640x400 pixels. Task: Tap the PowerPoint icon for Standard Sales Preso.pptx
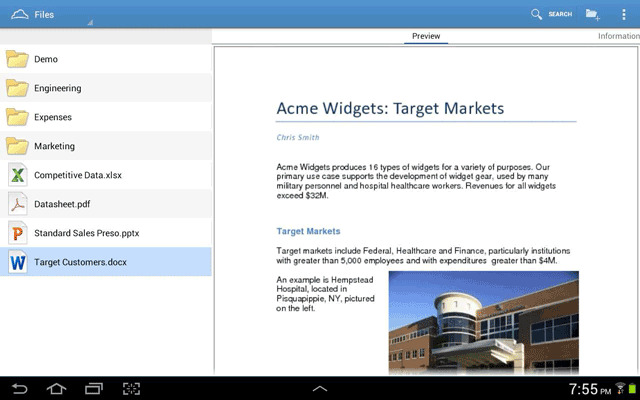(18, 233)
